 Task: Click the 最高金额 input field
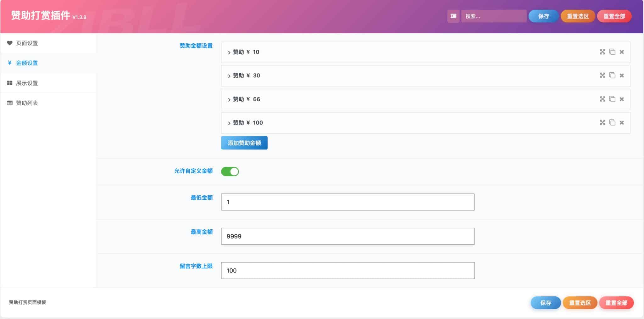coord(348,236)
